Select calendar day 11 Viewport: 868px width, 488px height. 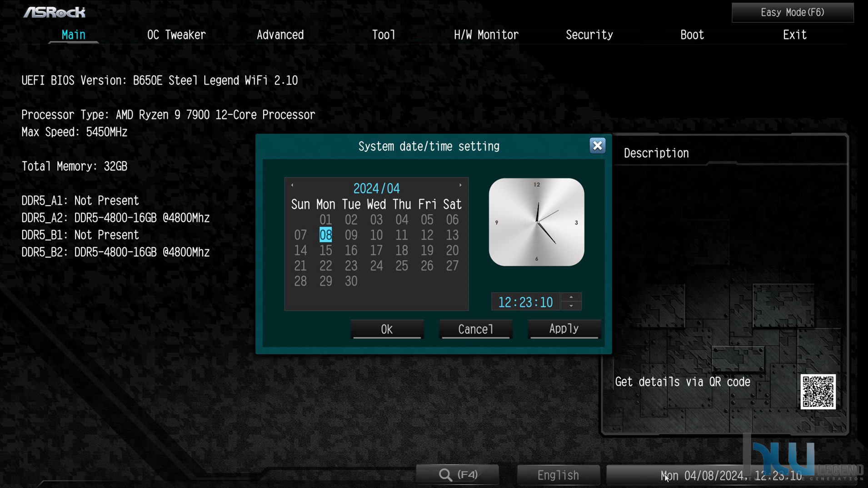pos(402,235)
